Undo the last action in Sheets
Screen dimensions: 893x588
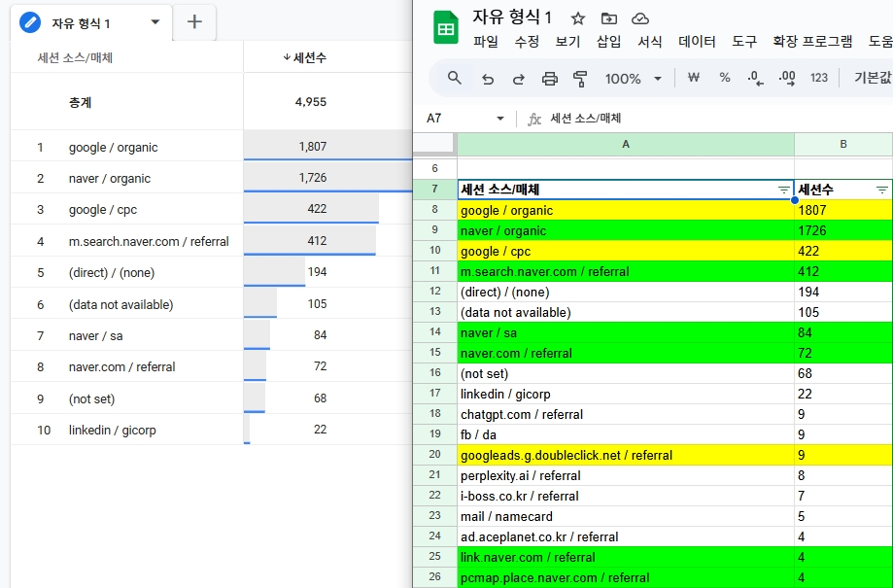click(x=488, y=79)
